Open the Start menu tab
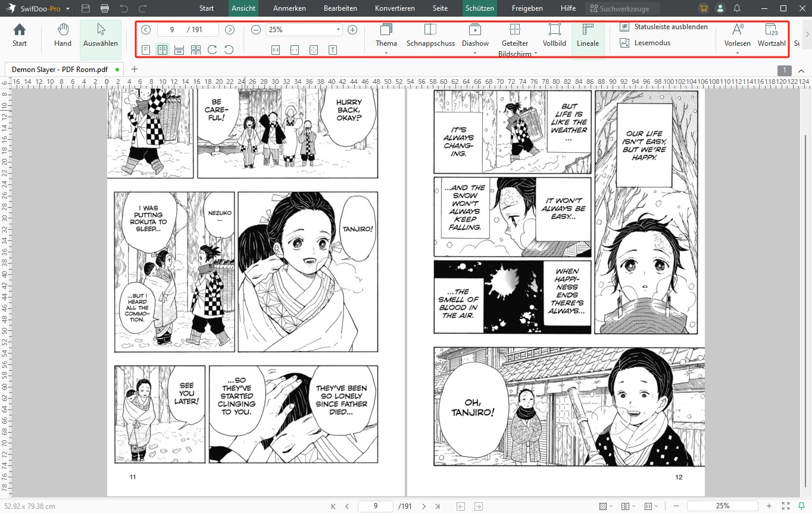Image resolution: width=812 pixels, height=513 pixels. coord(207,8)
